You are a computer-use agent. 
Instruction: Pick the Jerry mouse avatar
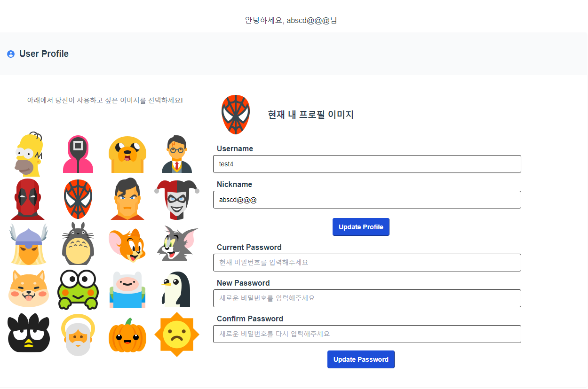click(x=127, y=245)
